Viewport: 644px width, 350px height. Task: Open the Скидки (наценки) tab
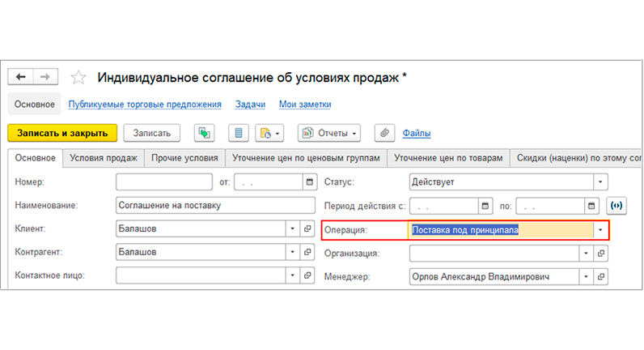pyautogui.click(x=576, y=158)
